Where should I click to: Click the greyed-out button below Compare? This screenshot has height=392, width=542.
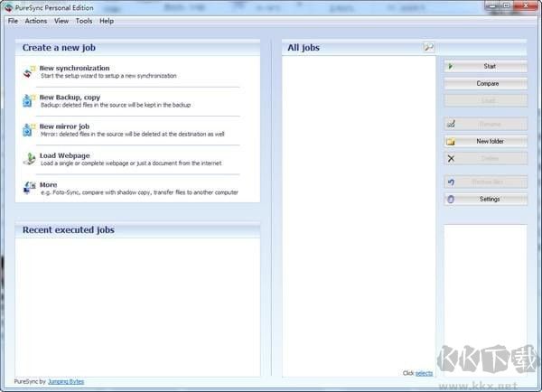[486, 100]
